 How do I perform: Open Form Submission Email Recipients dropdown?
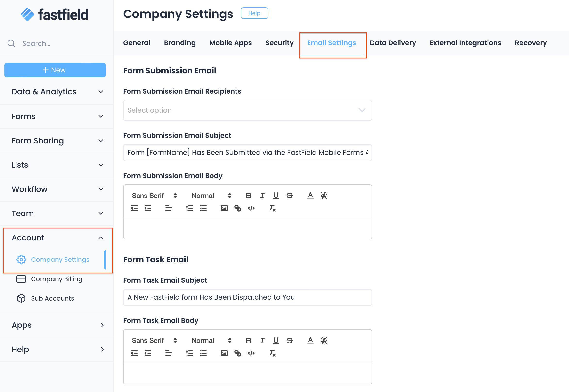[x=247, y=110]
